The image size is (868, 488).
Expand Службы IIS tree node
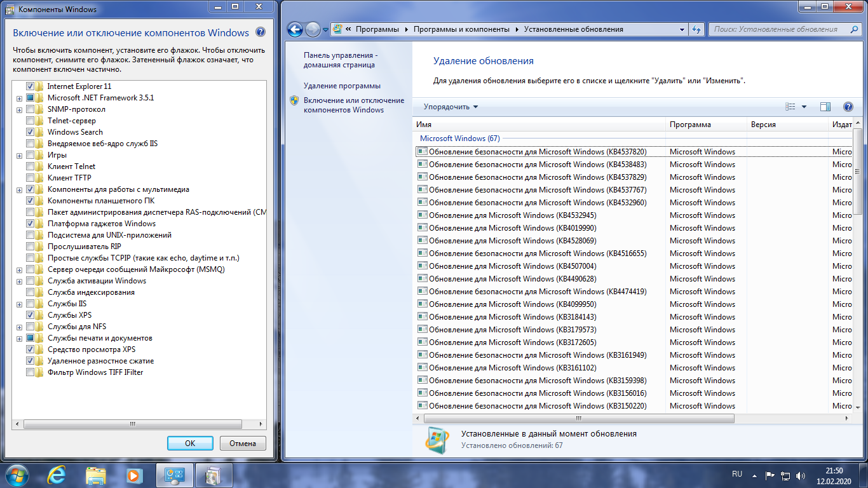pos(19,304)
